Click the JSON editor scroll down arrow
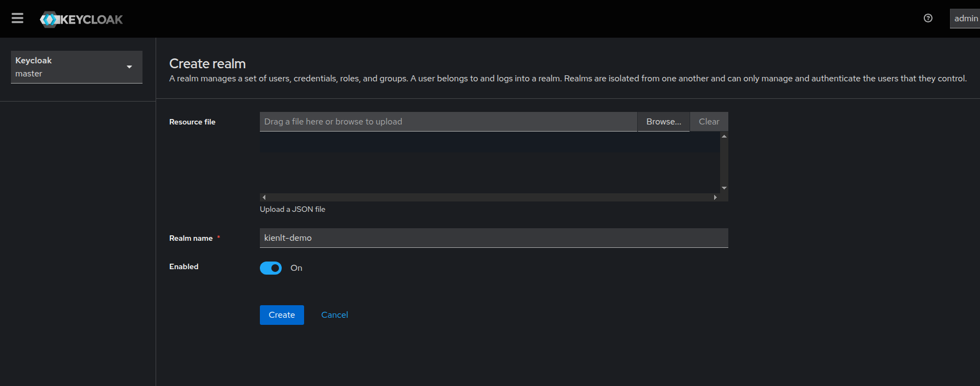 coord(724,188)
